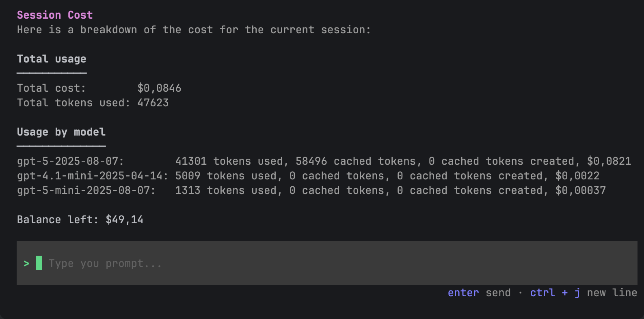
Task: Click the green text cursor block
Action: click(40, 263)
